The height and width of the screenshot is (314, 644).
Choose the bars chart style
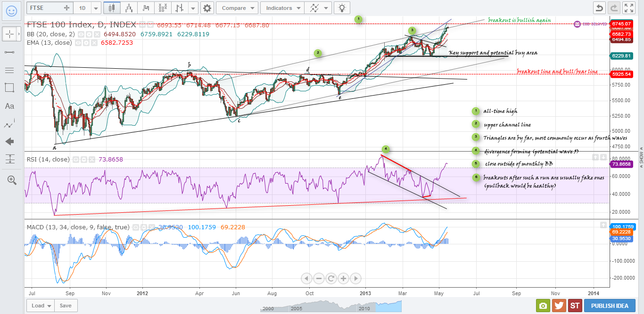(179, 8)
